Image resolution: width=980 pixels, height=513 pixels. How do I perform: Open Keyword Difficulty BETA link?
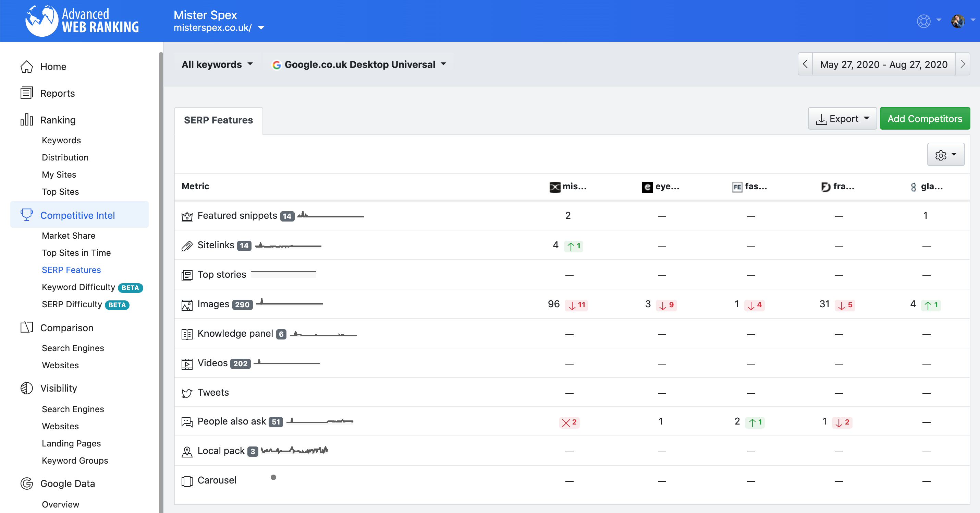click(x=93, y=287)
